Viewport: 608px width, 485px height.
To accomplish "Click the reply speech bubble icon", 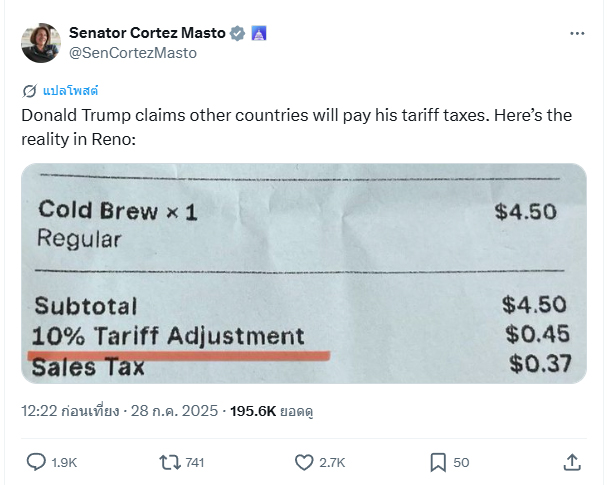I will (x=35, y=462).
